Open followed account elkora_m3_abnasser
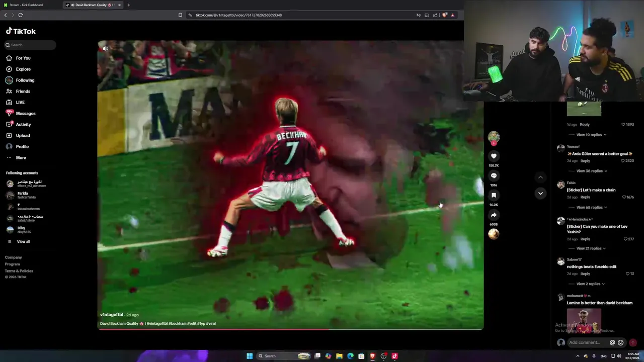 pyautogui.click(x=26, y=184)
